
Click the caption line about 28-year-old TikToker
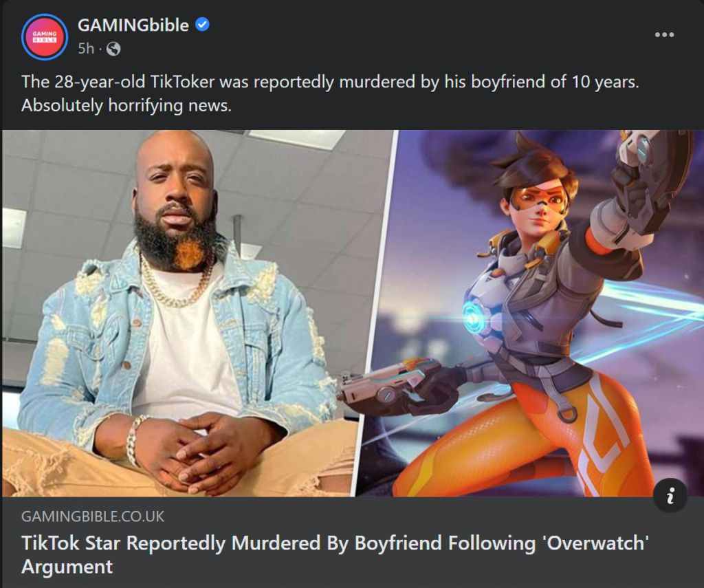330,82
